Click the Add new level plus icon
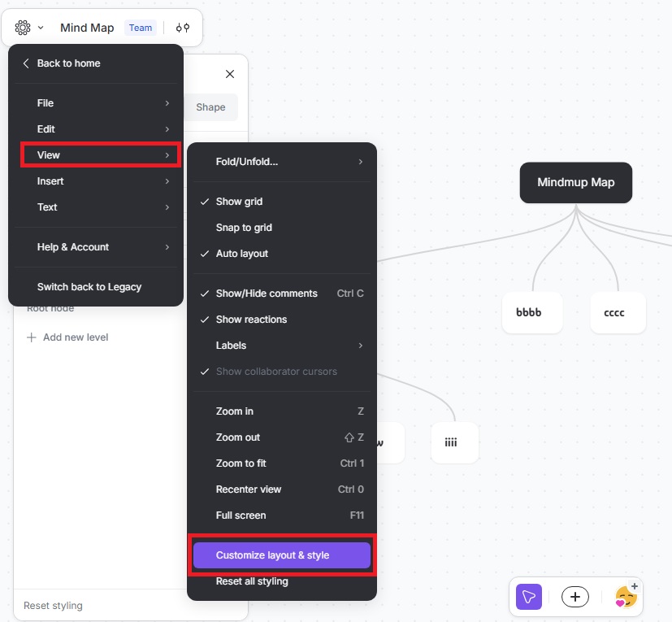 pos(30,337)
